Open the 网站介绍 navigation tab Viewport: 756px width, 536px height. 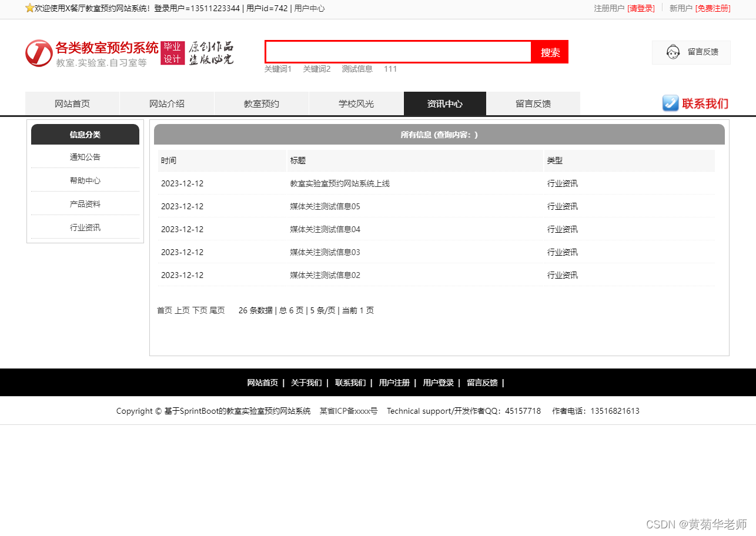pos(167,104)
